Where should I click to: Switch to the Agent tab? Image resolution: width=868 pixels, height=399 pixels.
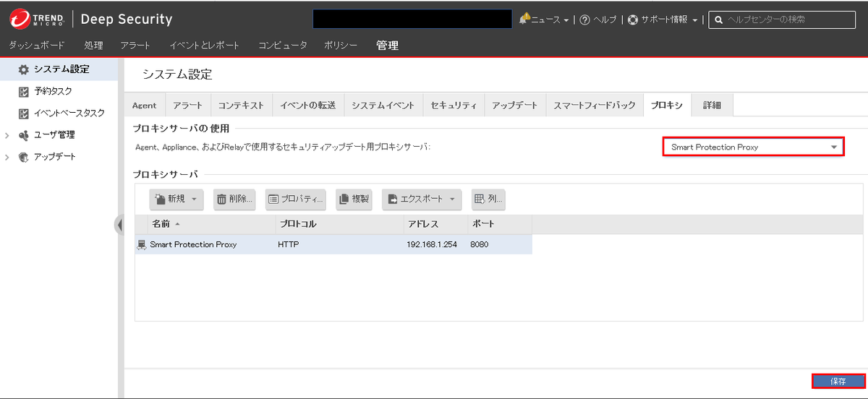144,105
